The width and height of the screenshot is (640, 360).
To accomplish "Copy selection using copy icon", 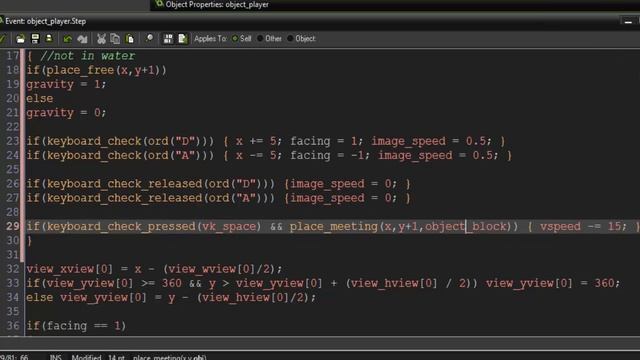I will [116, 39].
